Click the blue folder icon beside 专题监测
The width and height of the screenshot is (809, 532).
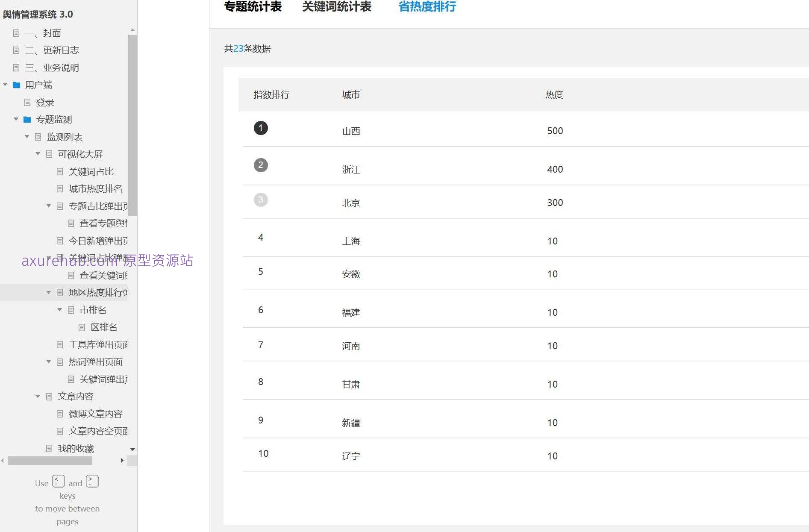pos(27,120)
